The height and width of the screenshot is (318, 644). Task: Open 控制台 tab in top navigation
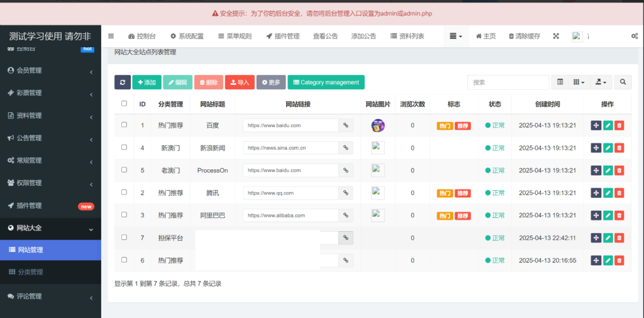(142, 36)
